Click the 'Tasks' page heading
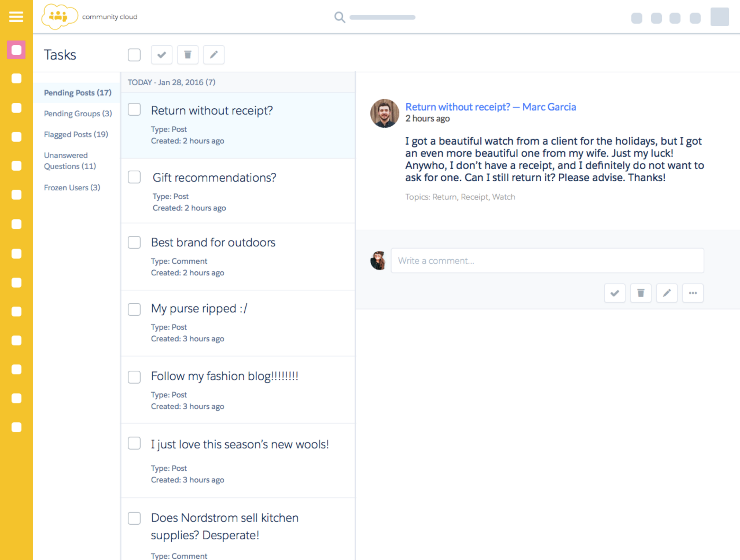This screenshot has width=740, height=560. (60, 55)
